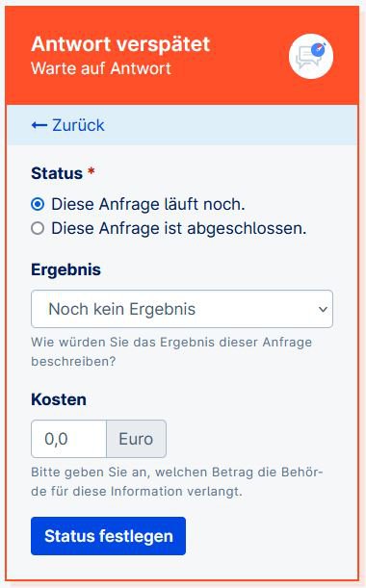
Task: Click the 'Warte auf Antwort' subtitle
Action: tap(101, 68)
